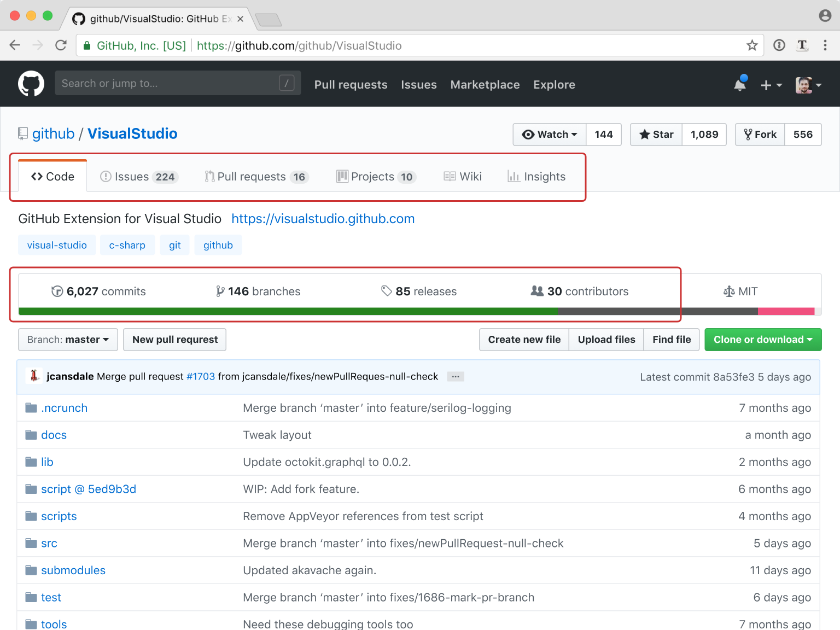Screen dimensions: 840x630
Task: Click the MIT license scale icon
Action: [x=729, y=291]
